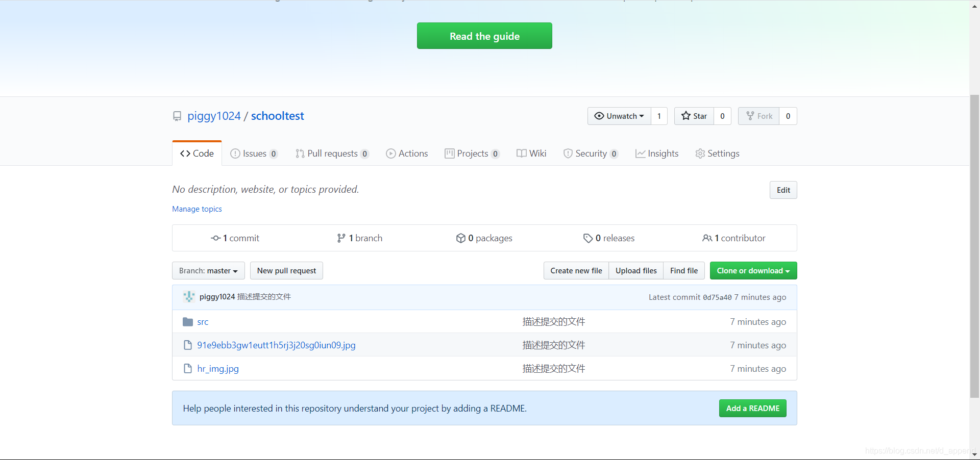Click the play icon on the Actions tab
980x460 pixels.
tap(391, 154)
